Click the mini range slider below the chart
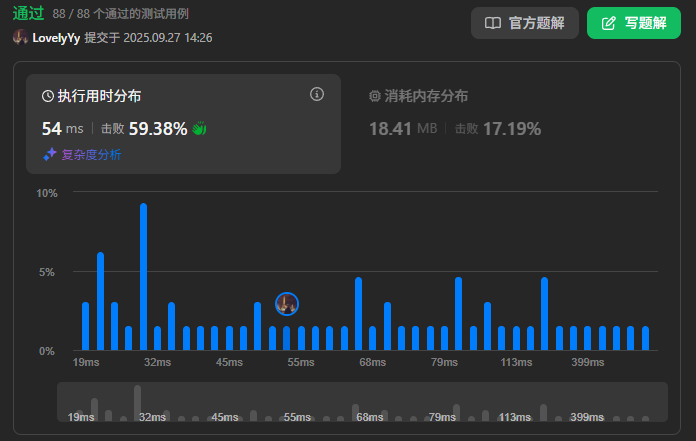 (362, 402)
